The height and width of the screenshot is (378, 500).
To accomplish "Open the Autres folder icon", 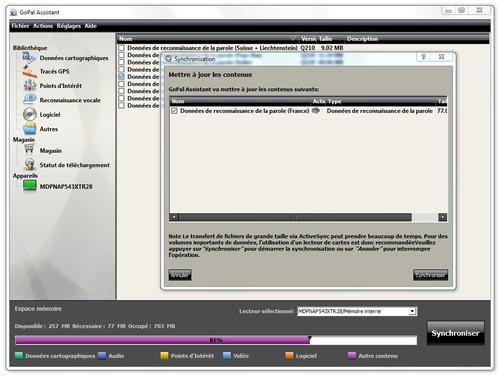I will tap(30, 129).
